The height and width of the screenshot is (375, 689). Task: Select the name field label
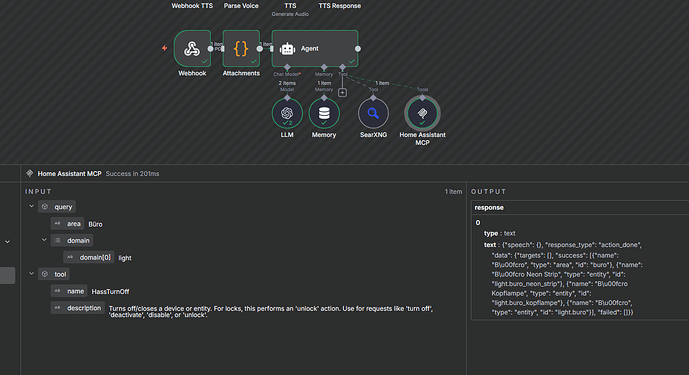[69, 291]
